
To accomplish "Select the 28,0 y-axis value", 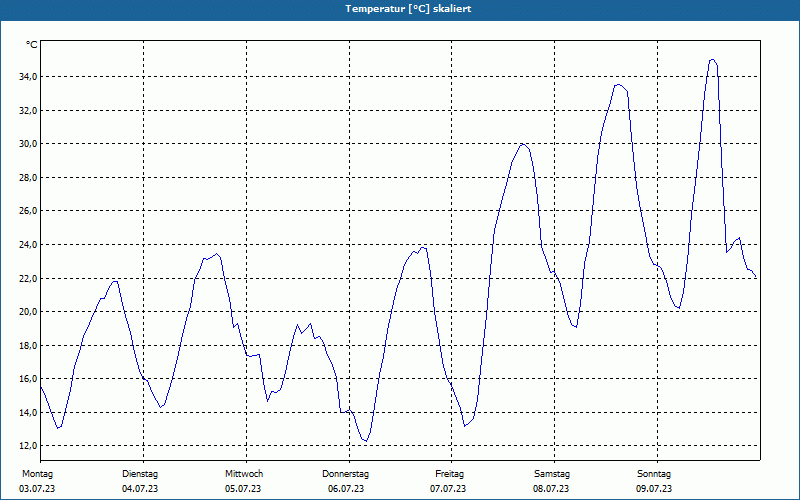I will click(28, 178).
